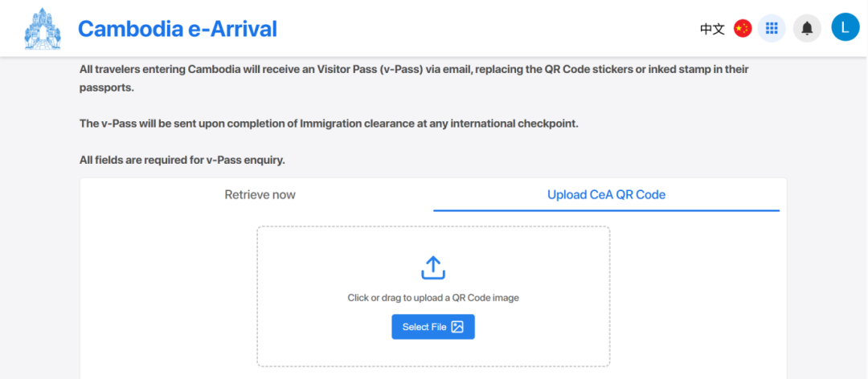Switch to the Retrieve now tab

point(260,195)
